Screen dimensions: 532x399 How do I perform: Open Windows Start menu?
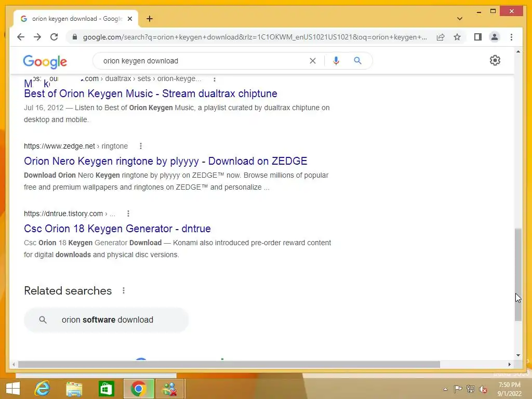coord(13,389)
